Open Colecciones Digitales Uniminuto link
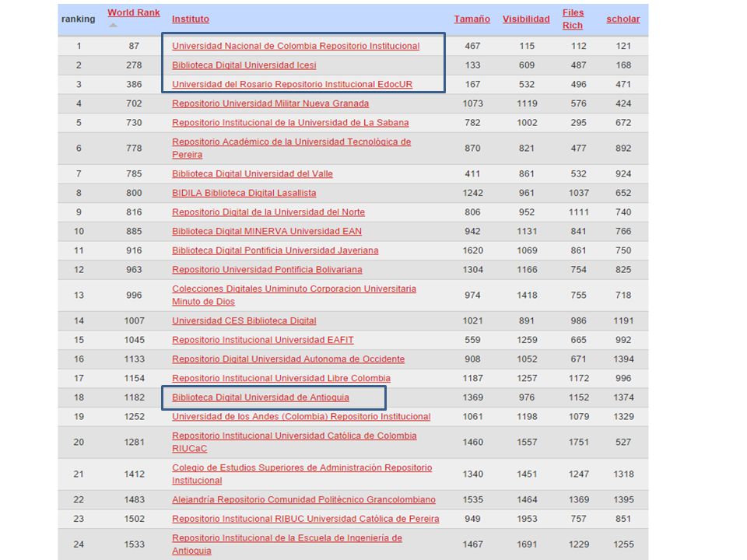 point(294,295)
